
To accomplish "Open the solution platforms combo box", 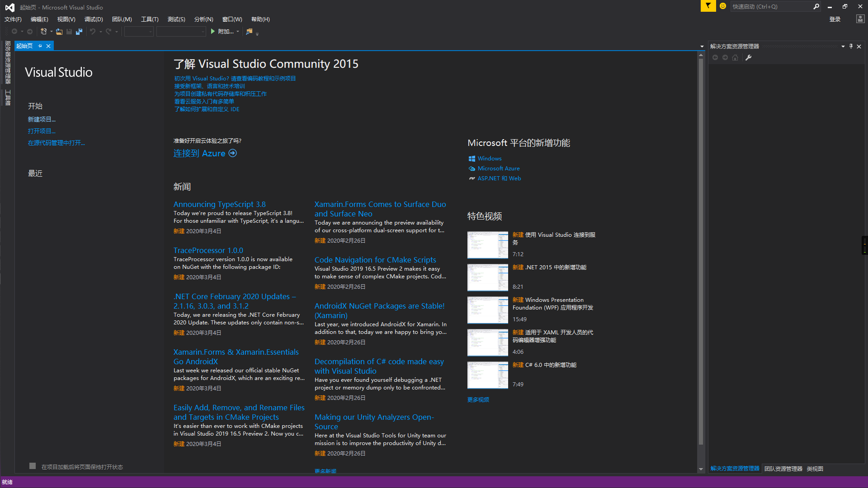I will [x=181, y=32].
